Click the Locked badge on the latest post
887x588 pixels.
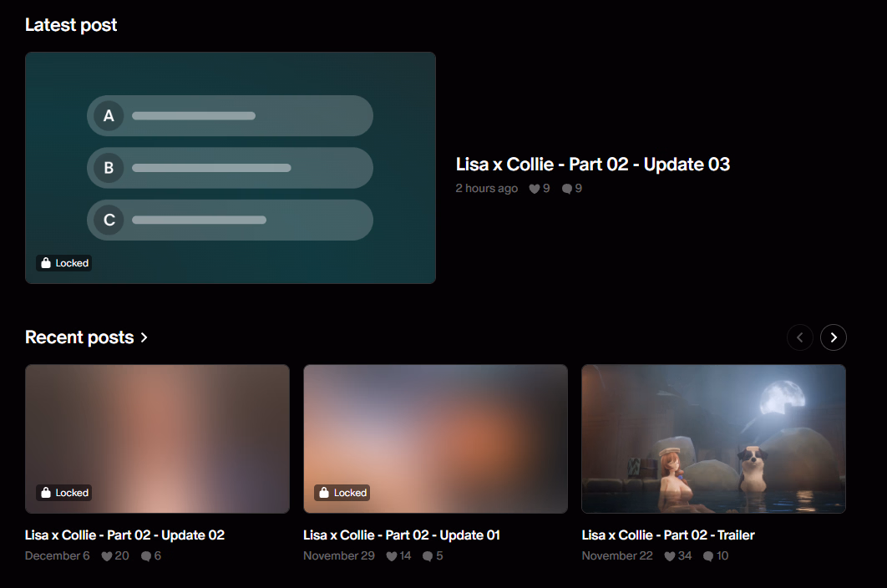pos(64,263)
